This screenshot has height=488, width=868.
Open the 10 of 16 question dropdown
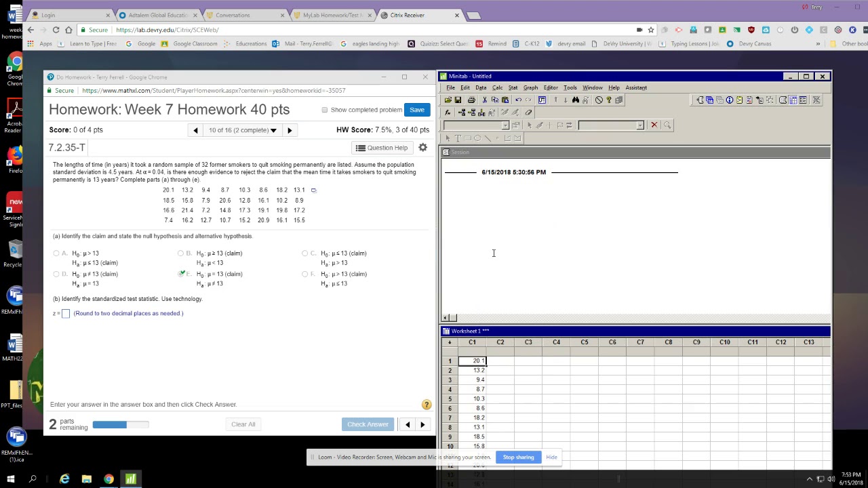(x=243, y=130)
